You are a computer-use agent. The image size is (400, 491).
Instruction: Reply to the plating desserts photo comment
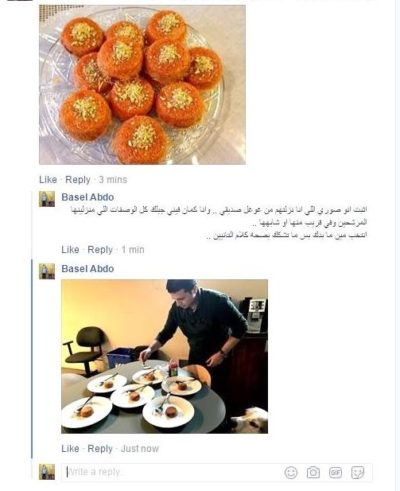[x=100, y=449]
